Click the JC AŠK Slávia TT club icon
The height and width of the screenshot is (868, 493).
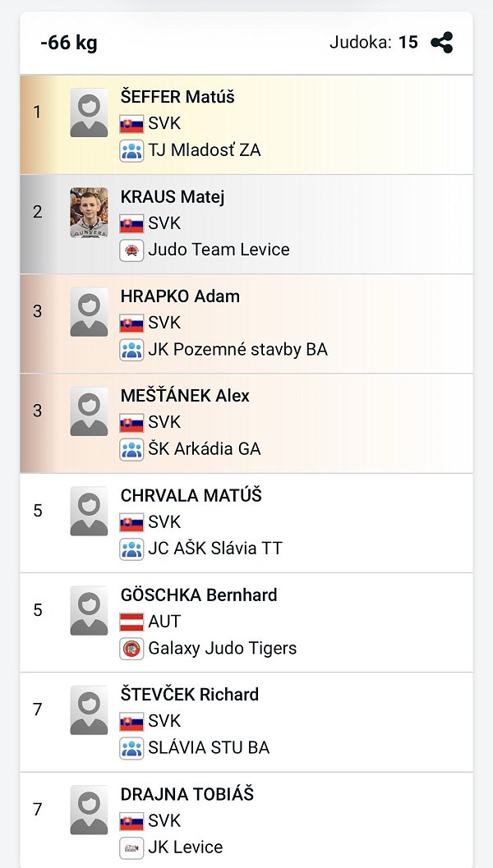click(131, 549)
